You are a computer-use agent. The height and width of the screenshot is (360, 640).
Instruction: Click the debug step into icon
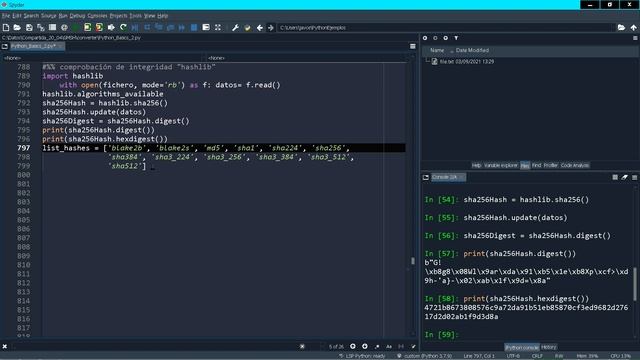(158, 27)
